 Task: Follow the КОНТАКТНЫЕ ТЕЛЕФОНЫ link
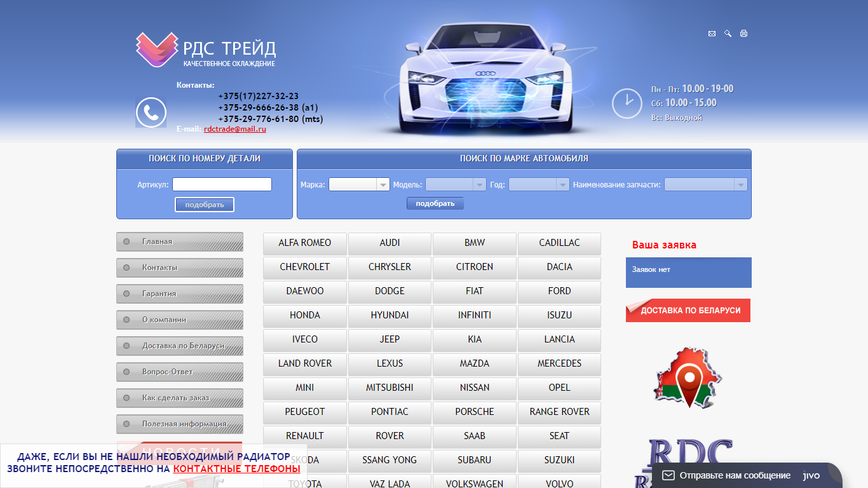click(x=236, y=468)
